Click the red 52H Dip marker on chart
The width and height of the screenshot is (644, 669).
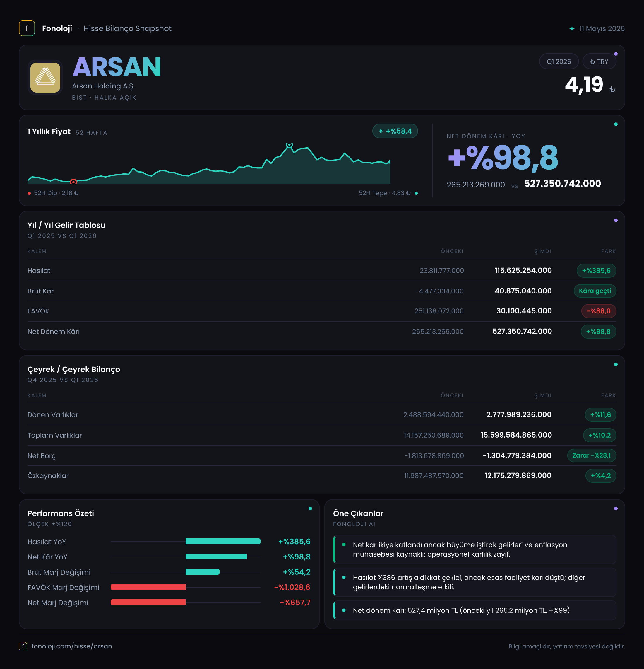coord(73,182)
